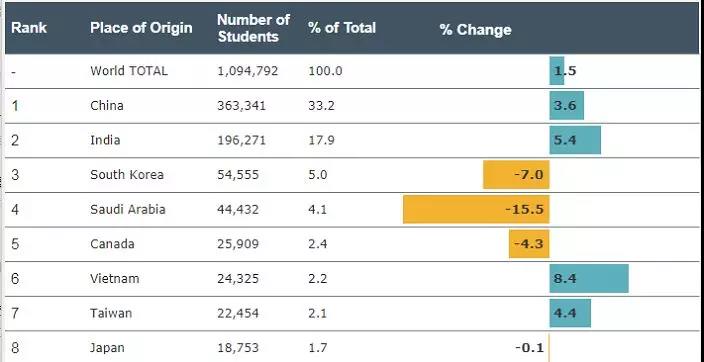This screenshot has height=362, width=704.
Task: Select the Japan row label
Action: coord(107,348)
